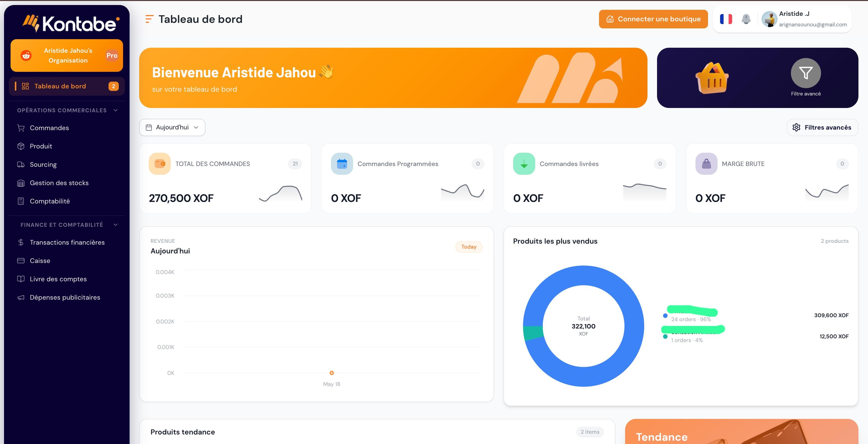Viewport: 868px width, 444px height.
Task: Click the 21 count badge on total orders card
Action: click(295, 164)
